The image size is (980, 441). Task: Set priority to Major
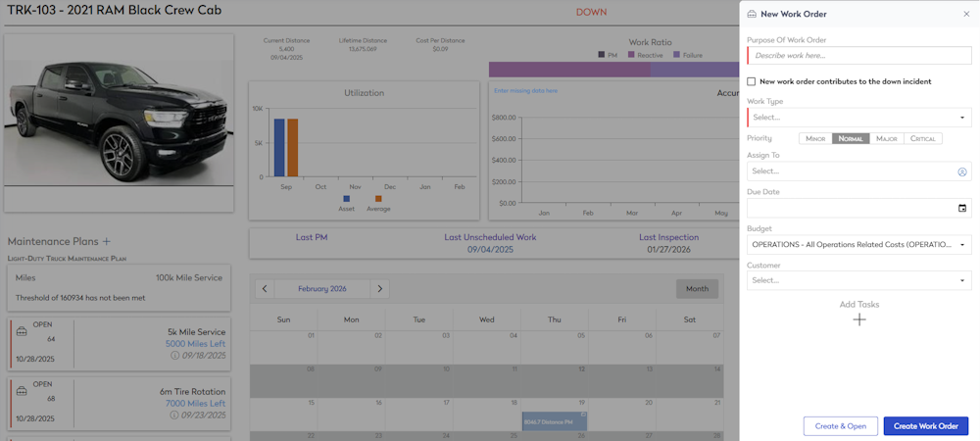(x=886, y=138)
